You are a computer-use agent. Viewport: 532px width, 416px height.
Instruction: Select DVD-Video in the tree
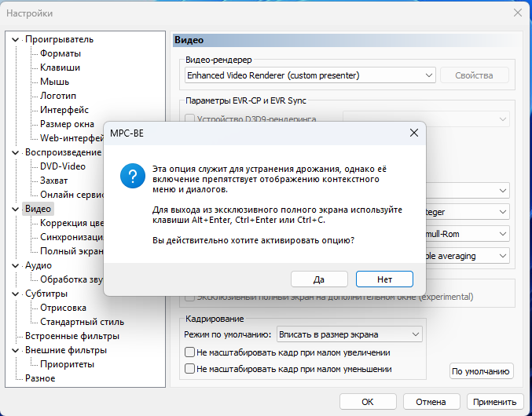point(63,166)
